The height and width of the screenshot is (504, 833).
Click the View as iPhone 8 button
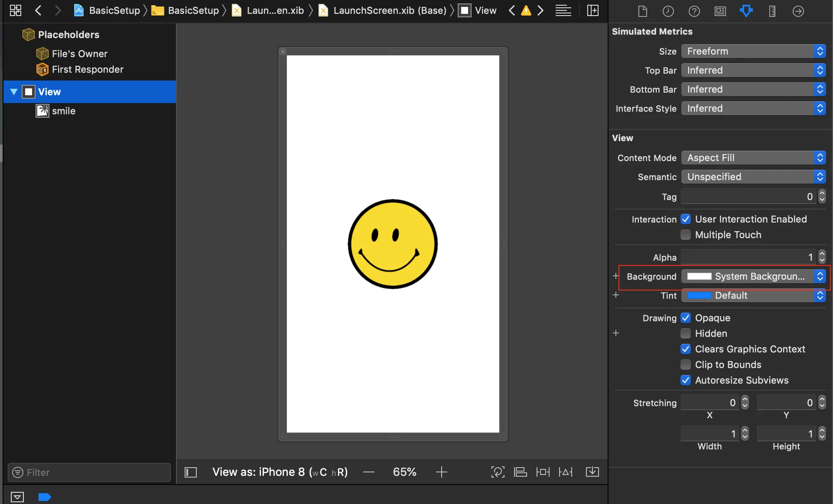pos(280,472)
